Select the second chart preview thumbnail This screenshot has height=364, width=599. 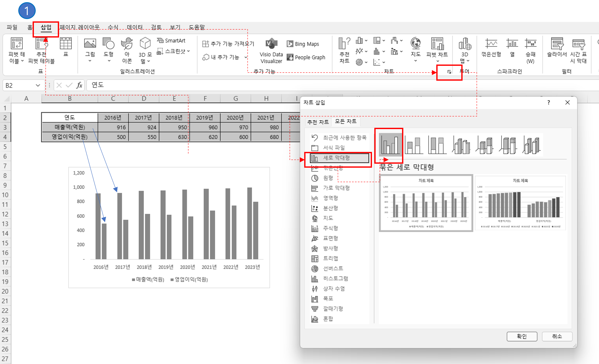point(520,203)
